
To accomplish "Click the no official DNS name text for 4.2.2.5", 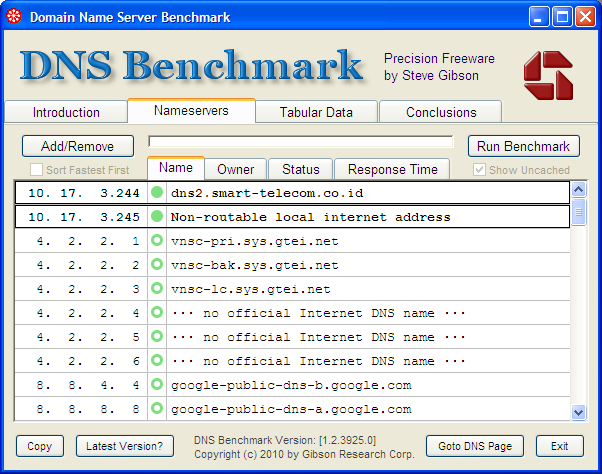I will (318, 337).
